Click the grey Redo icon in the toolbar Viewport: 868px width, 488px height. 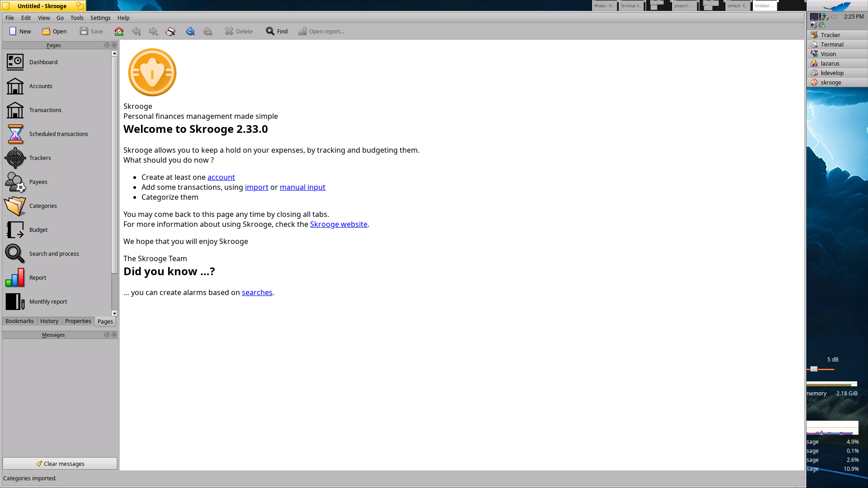click(x=208, y=31)
